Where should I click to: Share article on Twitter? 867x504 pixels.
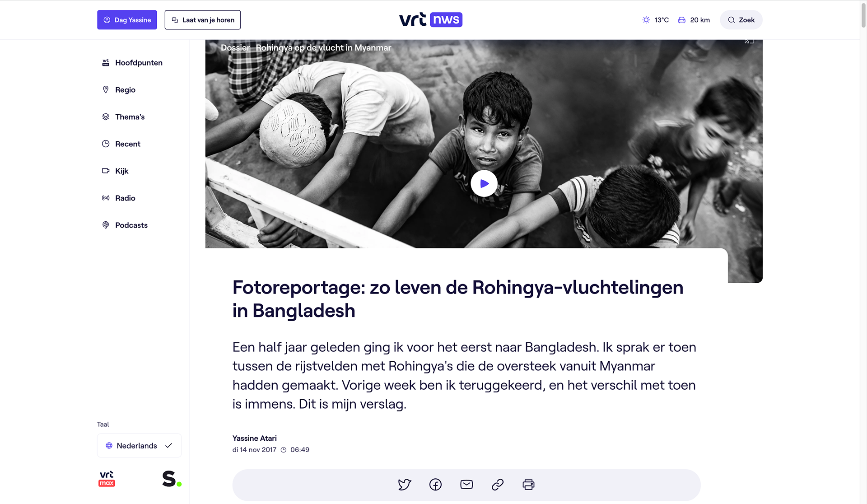[x=405, y=485]
